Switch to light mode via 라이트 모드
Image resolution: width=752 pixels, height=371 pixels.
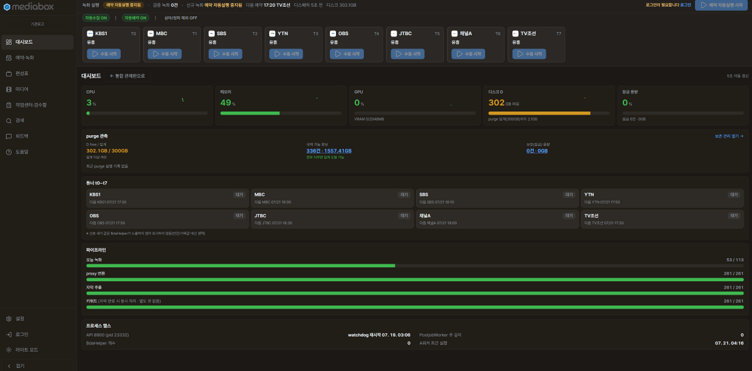[x=37, y=350]
